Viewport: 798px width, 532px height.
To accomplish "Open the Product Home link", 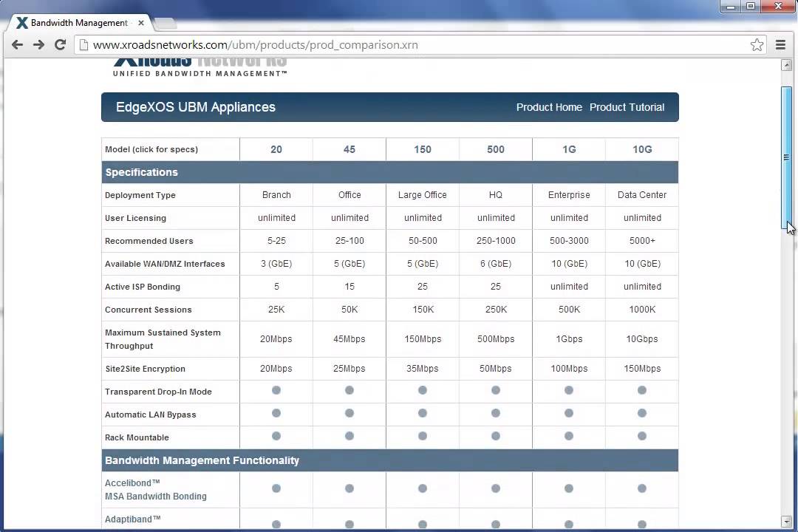I will pyautogui.click(x=549, y=107).
